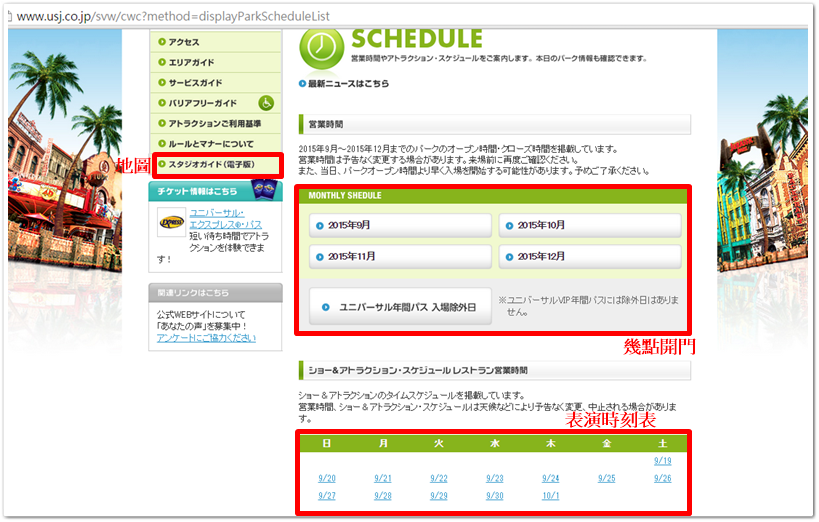Screen dimensions: 819x522
Task: Click the 関連リンクはこちら header
Action: click(x=215, y=293)
